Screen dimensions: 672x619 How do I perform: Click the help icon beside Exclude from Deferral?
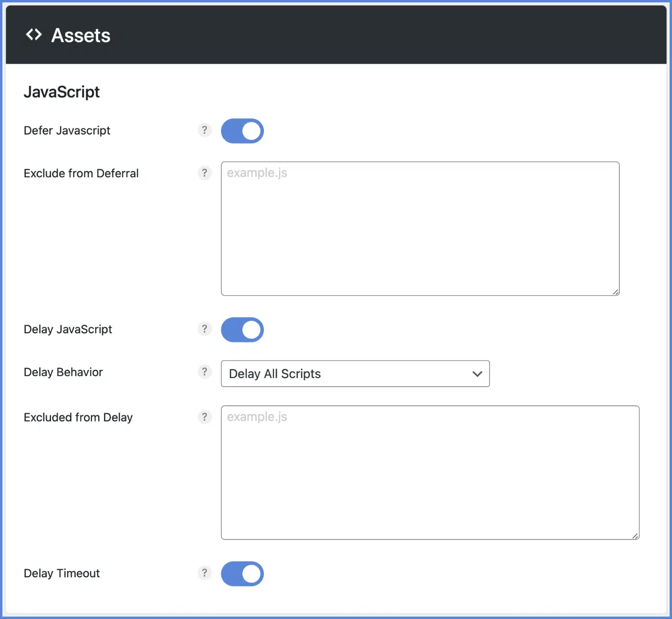pyautogui.click(x=205, y=173)
